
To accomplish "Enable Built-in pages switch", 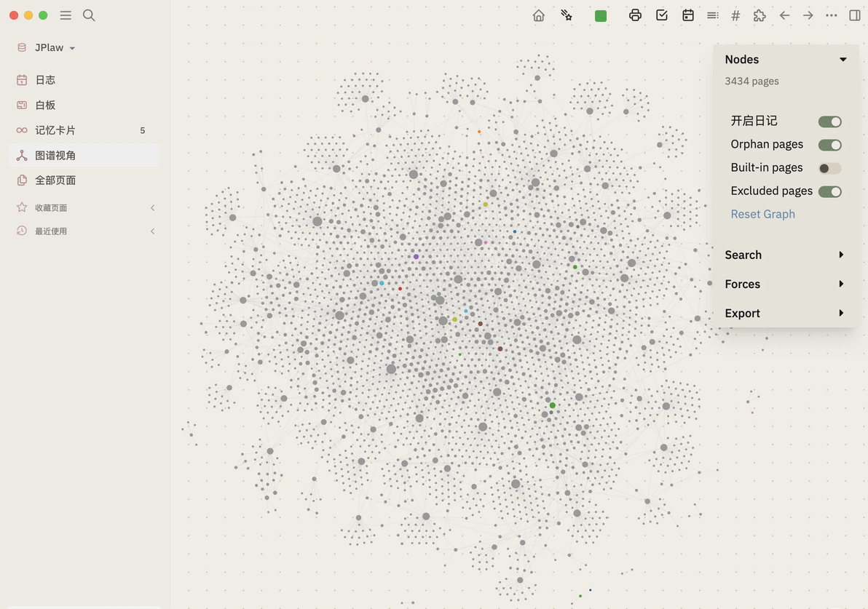I will (830, 168).
